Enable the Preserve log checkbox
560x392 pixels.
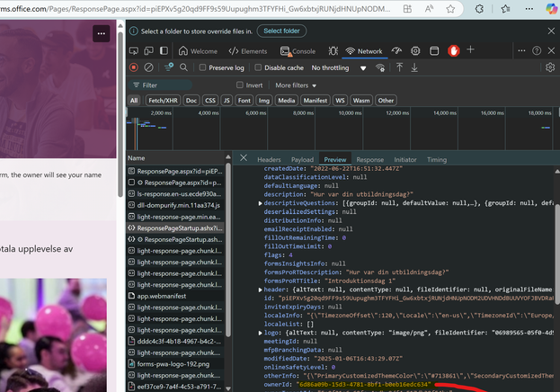(203, 67)
